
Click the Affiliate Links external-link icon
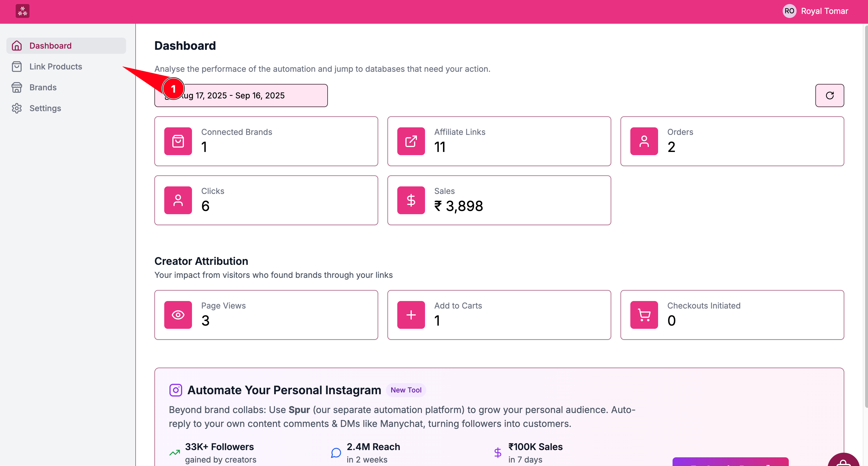(411, 141)
